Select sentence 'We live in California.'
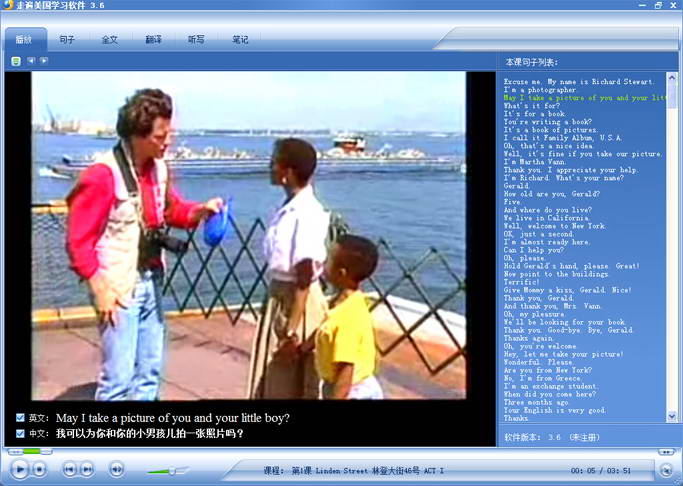This screenshot has height=486, width=683. click(547, 218)
